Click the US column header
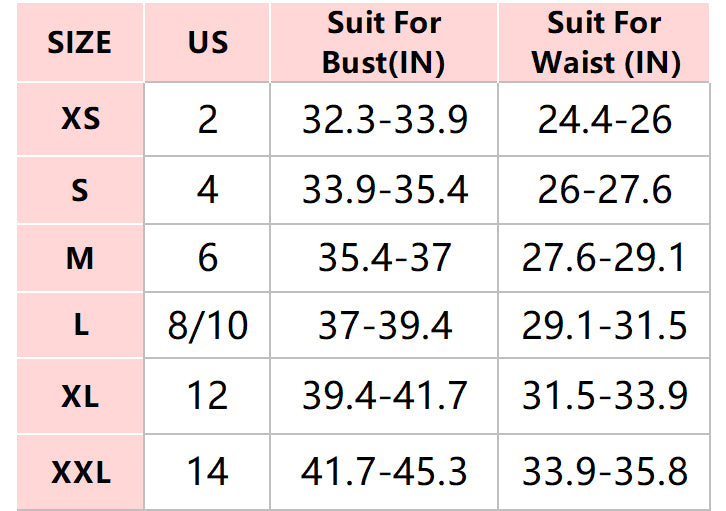This screenshot has width=726, height=511. click(208, 43)
